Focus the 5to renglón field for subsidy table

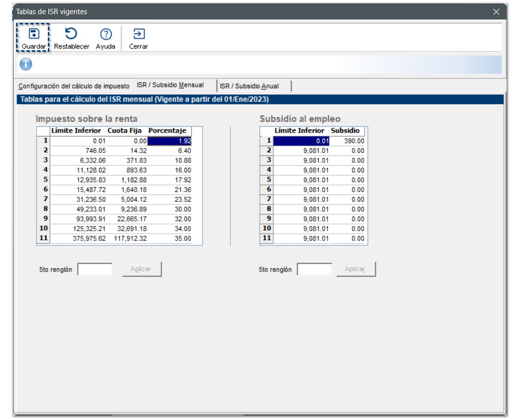[x=314, y=269]
